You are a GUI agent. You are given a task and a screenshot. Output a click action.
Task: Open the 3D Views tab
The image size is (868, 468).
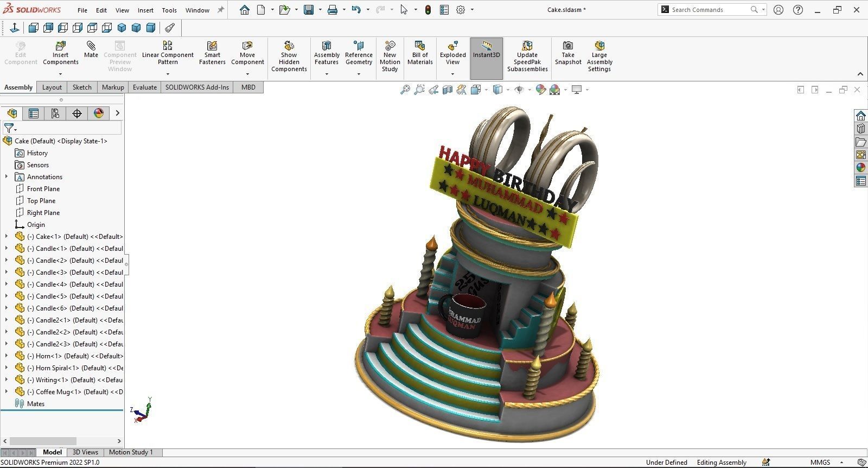pyautogui.click(x=85, y=452)
